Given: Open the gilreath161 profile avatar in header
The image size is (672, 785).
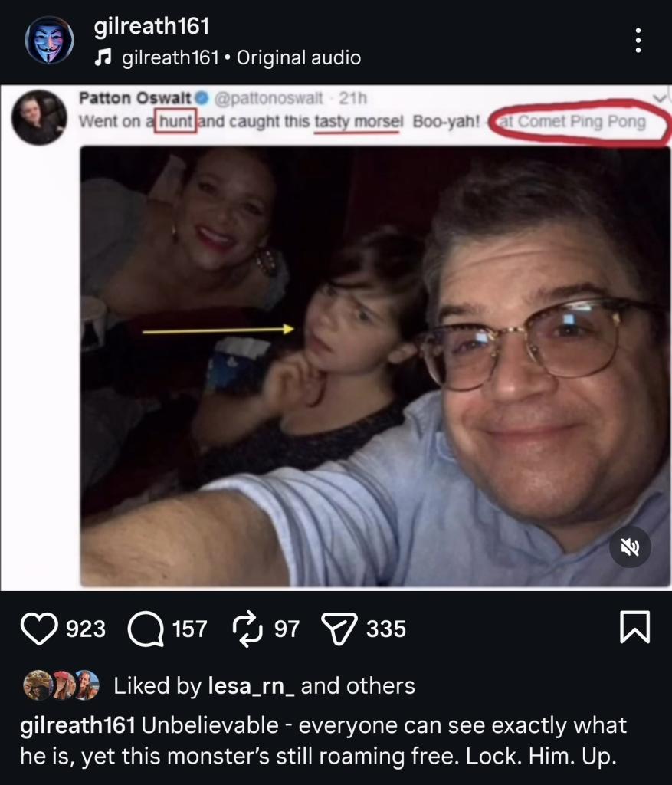Looking at the screenshot, I should pos(49,41).
